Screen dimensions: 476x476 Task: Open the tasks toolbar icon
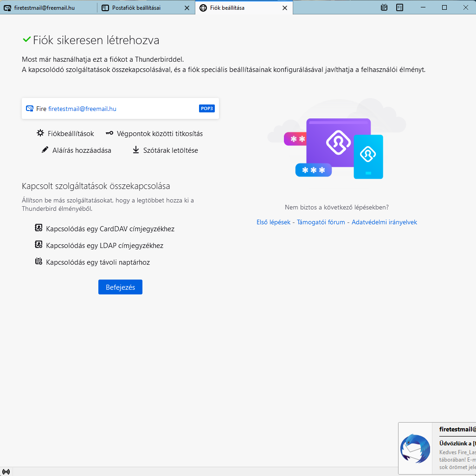click(400, 7)
